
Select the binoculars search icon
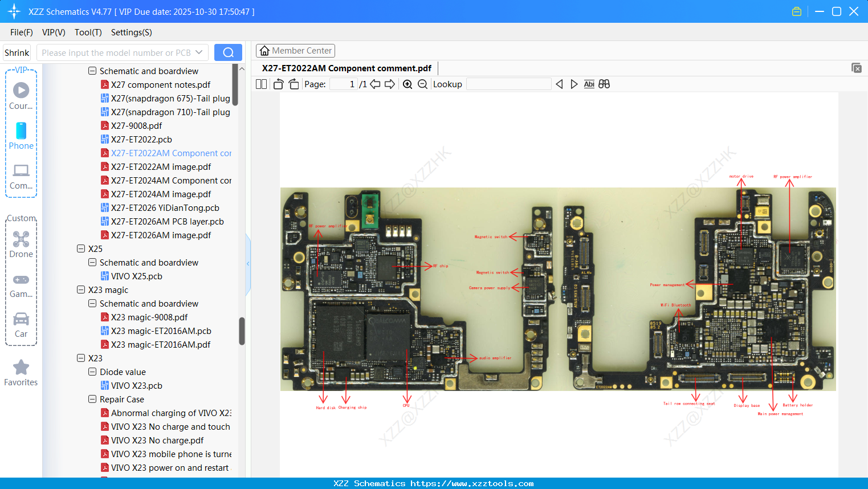[x=604, y=84]
